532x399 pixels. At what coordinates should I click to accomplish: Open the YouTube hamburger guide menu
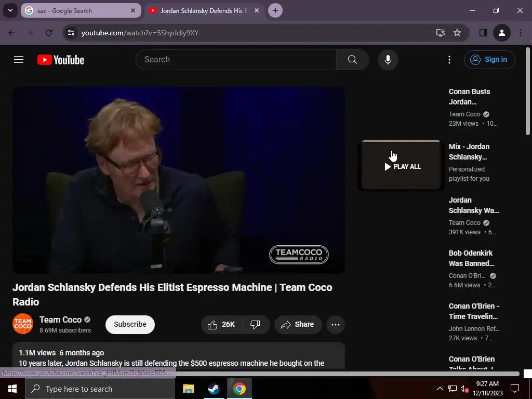[x=19, y=60]
